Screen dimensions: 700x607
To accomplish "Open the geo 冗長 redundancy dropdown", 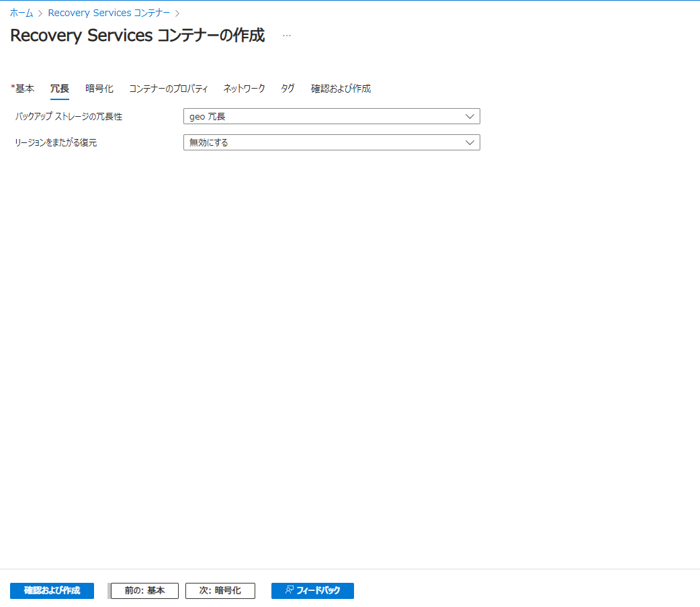I will point(331,115).
